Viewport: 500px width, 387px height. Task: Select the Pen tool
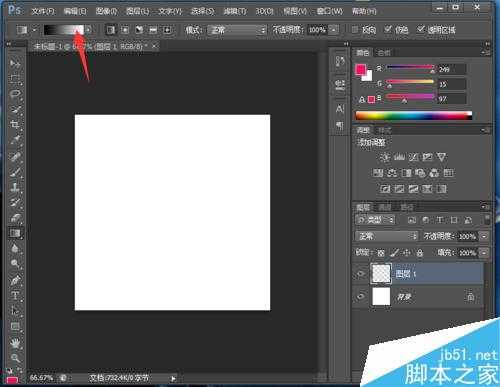click(15, 280)
